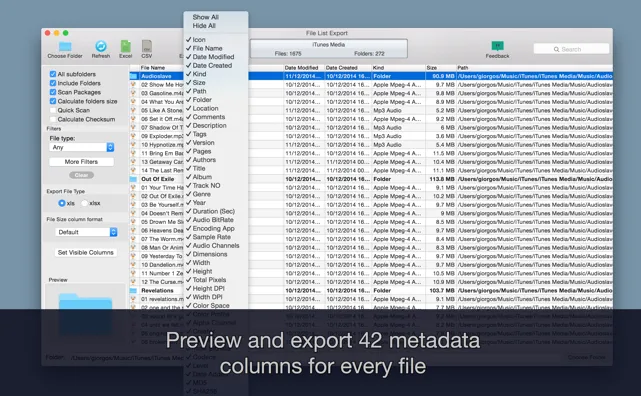Uncheck the Scan Packages option
The width and height of the screenshot is (641, 396).
(53, 92)
